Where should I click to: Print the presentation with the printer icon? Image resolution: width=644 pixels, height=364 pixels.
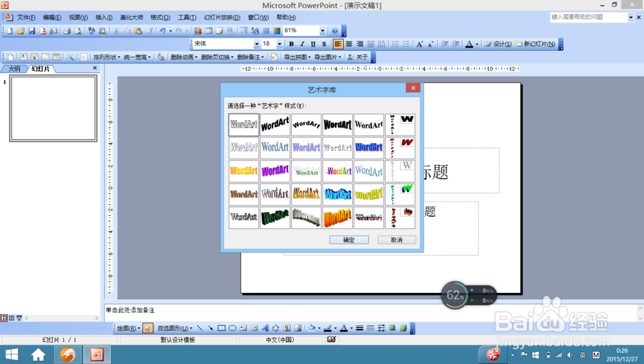67,31
